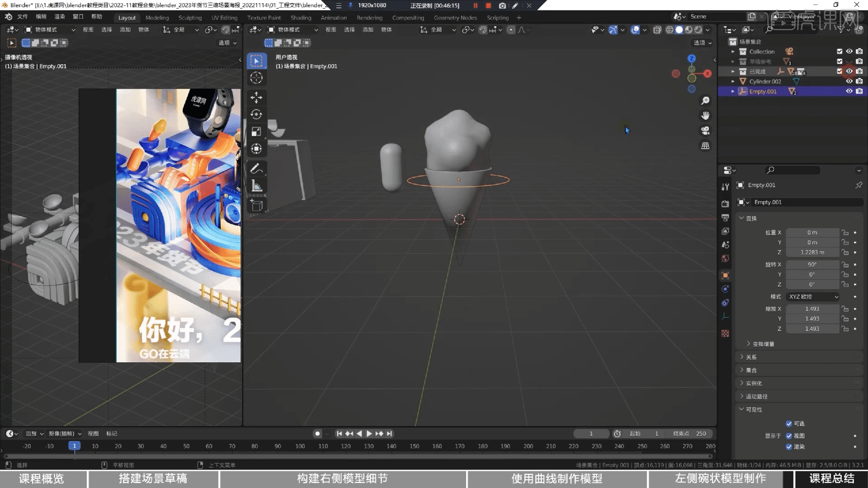This screenshot has height=488, width=868.
Task: Select the Transform tool
Action: coord(256,149)
